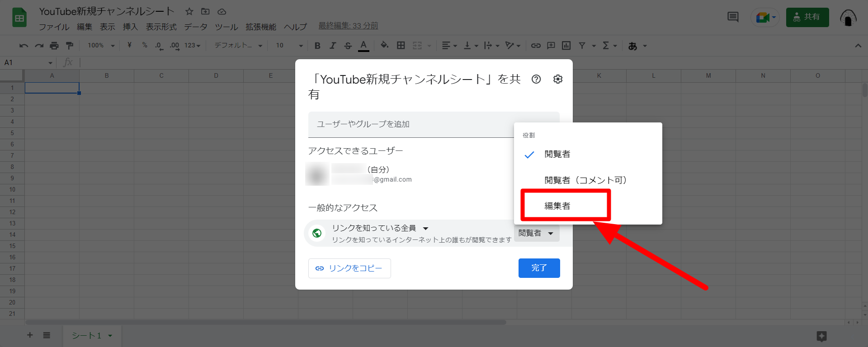Click the Undo arrow in toolbar
The height and width of the screenshot is (347, 868).
point(24,46)
